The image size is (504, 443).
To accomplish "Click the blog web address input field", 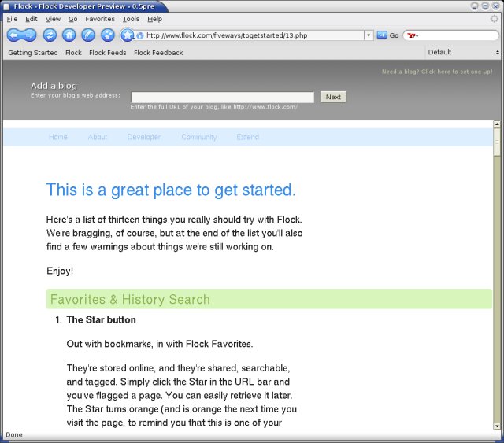I will (222, 98).
